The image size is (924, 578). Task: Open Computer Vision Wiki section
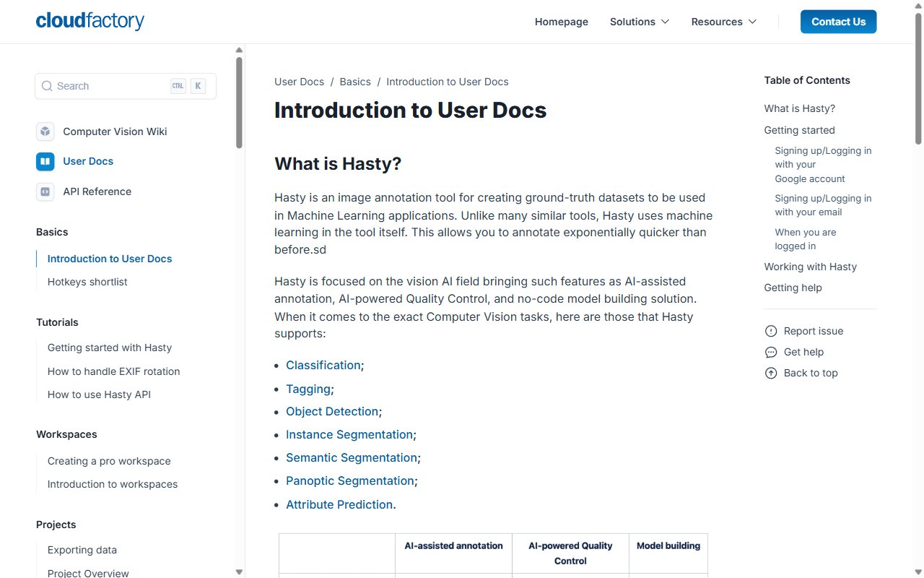115,131
